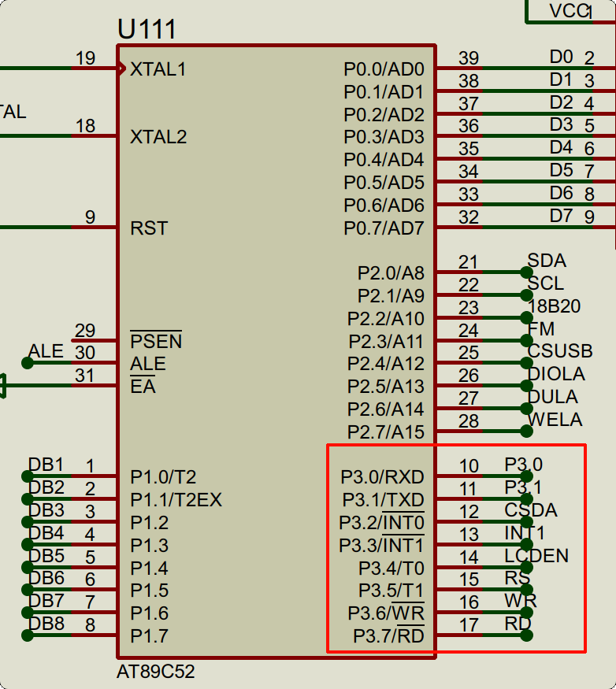616x689 pixels.
Task: Click the XTAL1 pin label
Action: click(x=158, y=69)
